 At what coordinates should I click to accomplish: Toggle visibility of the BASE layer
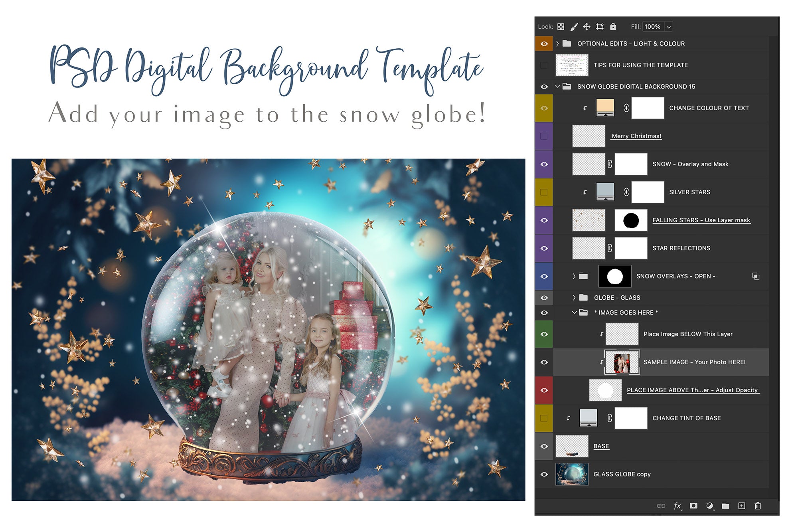(545, 446)
